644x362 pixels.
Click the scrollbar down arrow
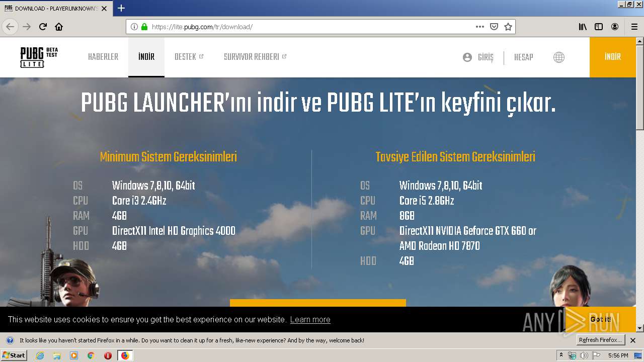tap(640, 328)
